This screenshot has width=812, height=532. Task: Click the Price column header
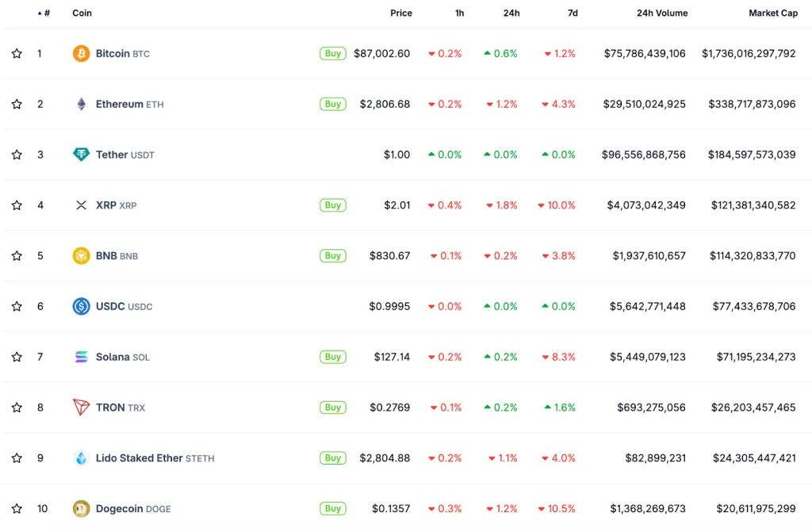pos(400,13)
